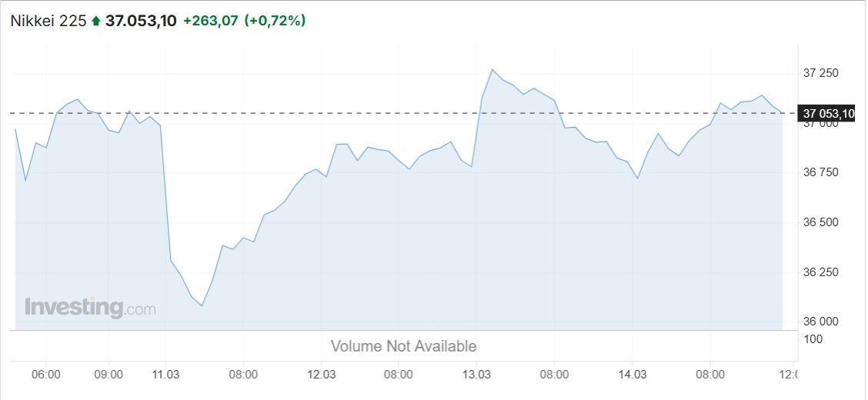
Task: Click the current price 37.053,10 in header
Action: pos(141,21)
